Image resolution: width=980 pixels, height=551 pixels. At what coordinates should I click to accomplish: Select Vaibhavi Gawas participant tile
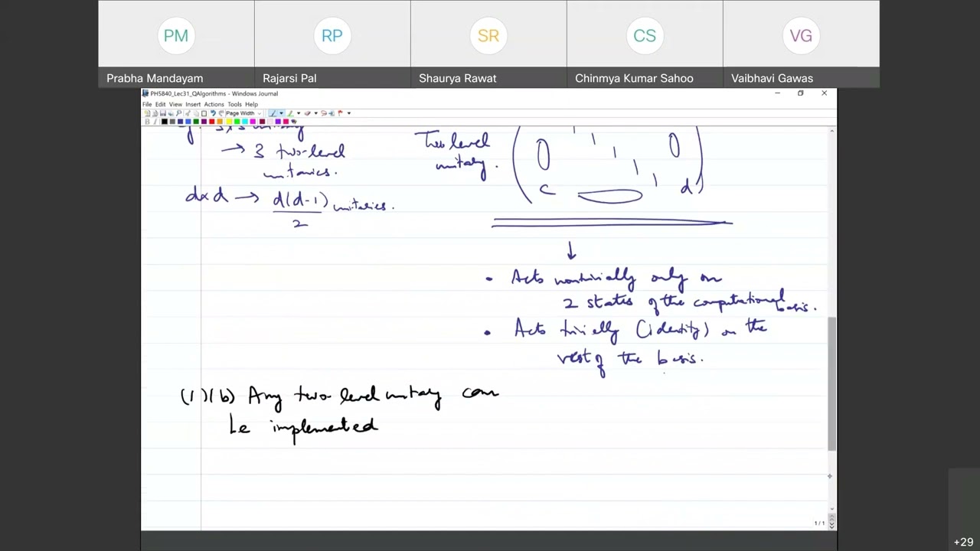(x=801, y=44)
